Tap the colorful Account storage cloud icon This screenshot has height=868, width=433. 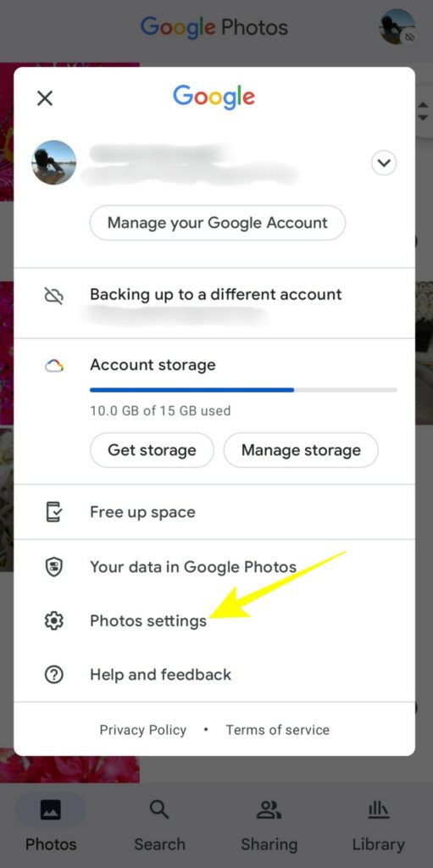[53, 366]
